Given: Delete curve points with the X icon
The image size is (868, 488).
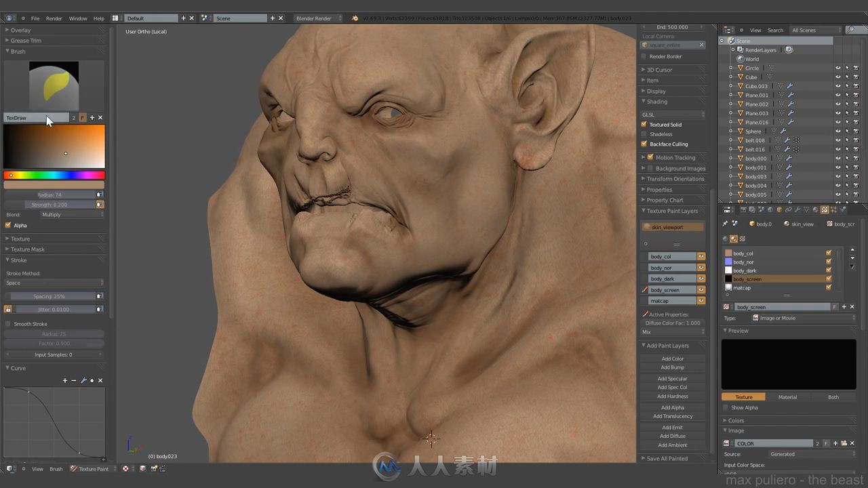Looking at the screenshot, I should click(x=100, y=380).
